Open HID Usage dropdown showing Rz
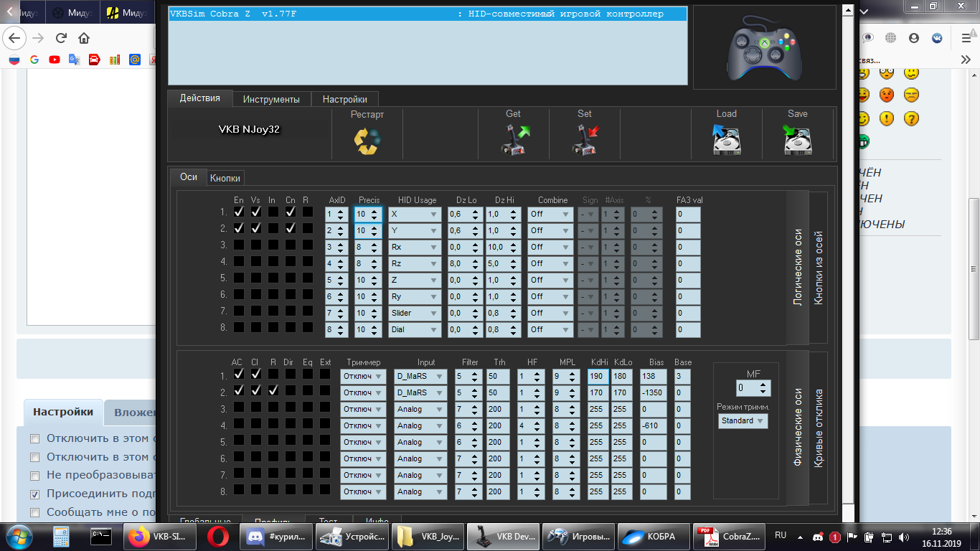 [x=415, y=264]
